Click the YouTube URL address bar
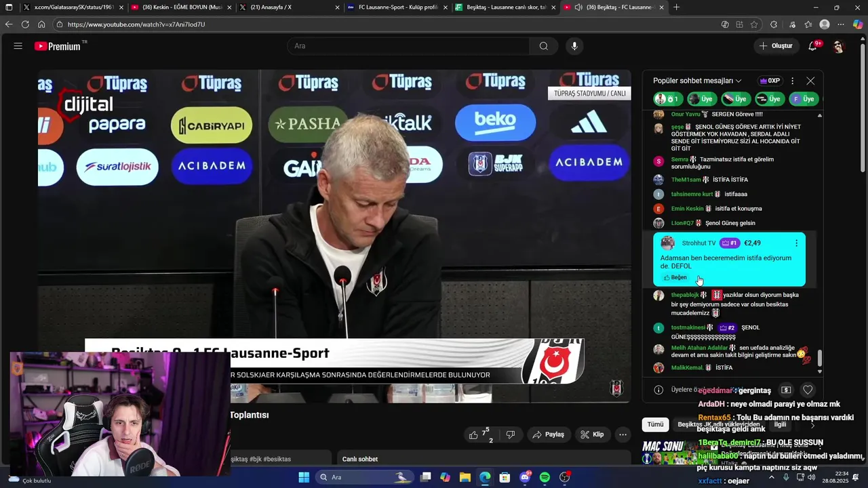The height and width of the screenshot is (488, 868). coord(387,24)
